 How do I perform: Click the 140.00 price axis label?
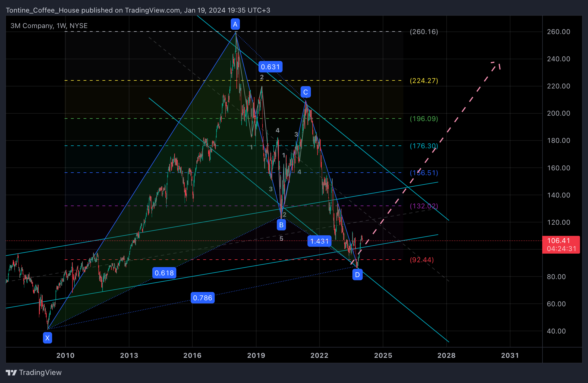(x=559, y=195)
